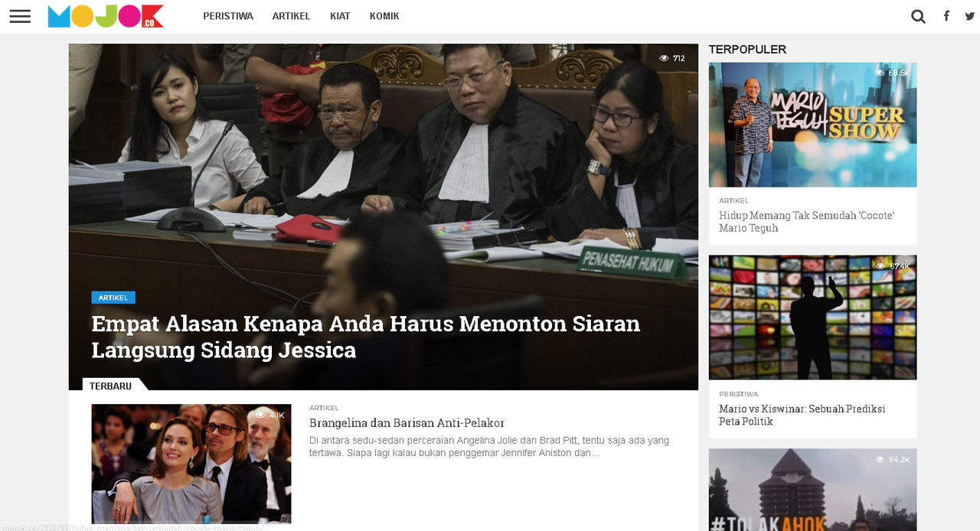
Task: Click the 67.4K views counter
Action: tap(893, 266)
